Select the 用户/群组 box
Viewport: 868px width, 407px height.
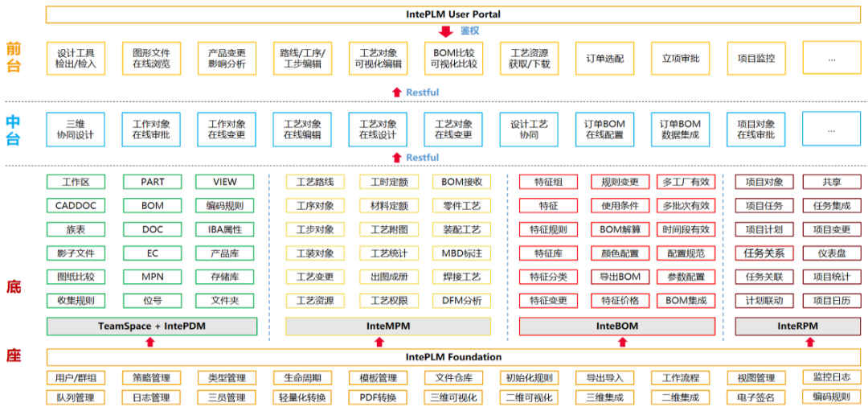tap(76, 378)
